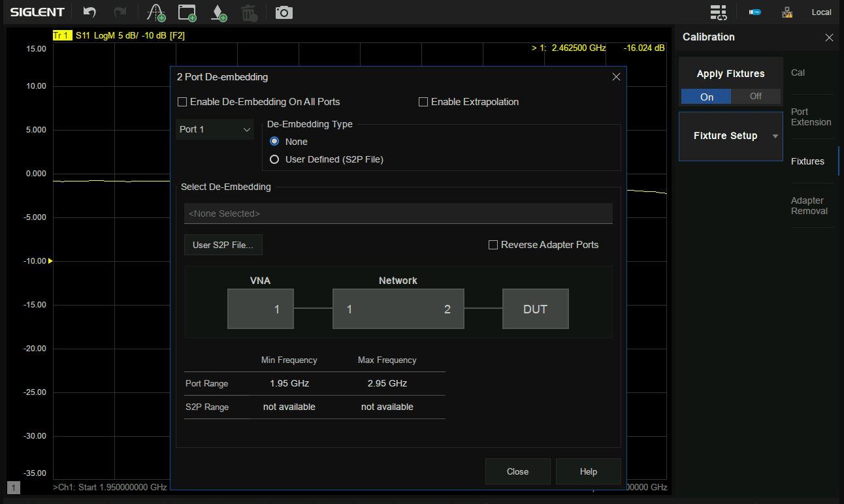Image resolution: width=844 pixels, height=504 pixels.
Task: Click the network warning status icon
Action: (x=787, y=12)
